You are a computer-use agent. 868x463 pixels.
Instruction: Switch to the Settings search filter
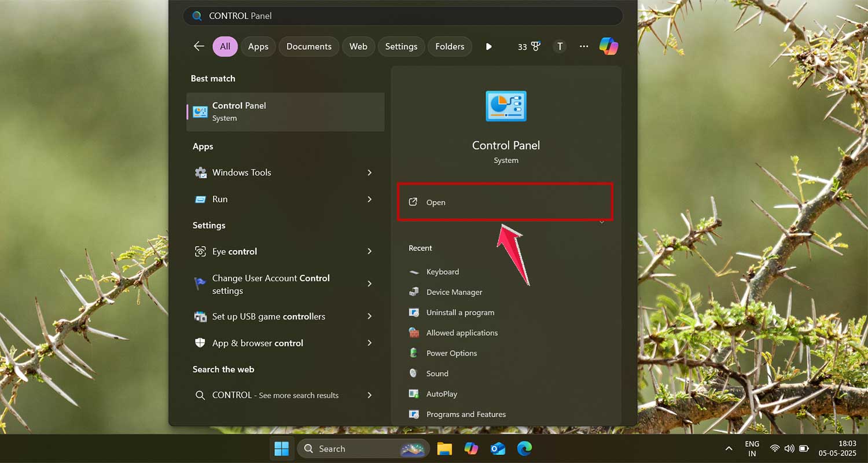401,46
